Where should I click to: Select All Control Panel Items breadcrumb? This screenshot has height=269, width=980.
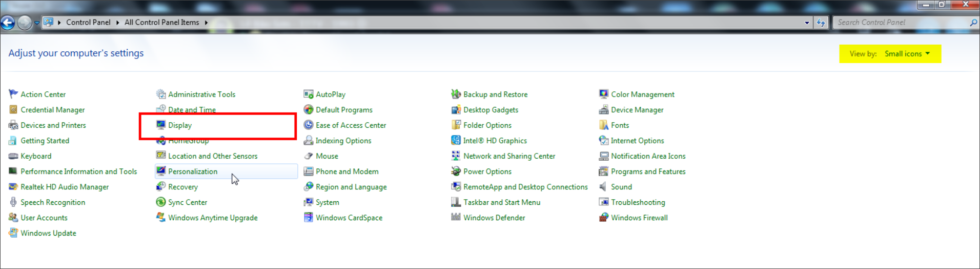[161, 23]
